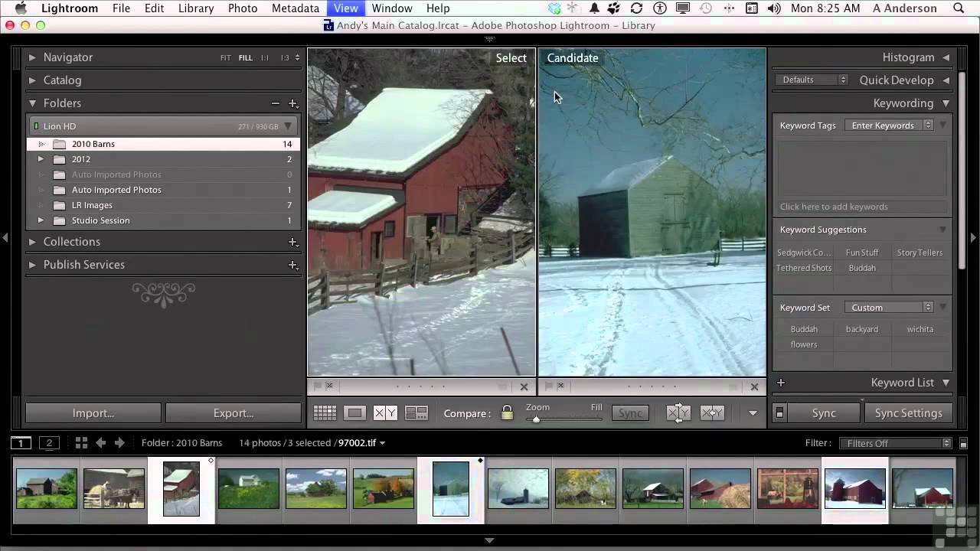
Task: Expand the Navigator panel
Action: (x=32, y=57)
